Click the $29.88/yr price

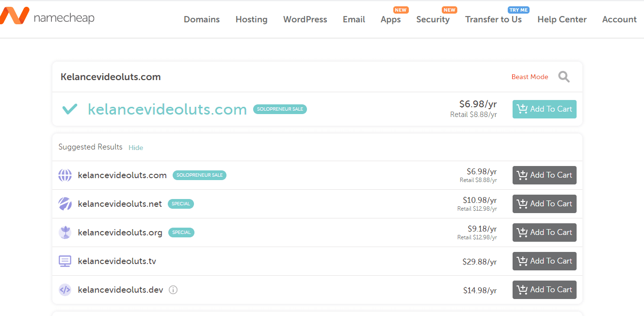480,262
